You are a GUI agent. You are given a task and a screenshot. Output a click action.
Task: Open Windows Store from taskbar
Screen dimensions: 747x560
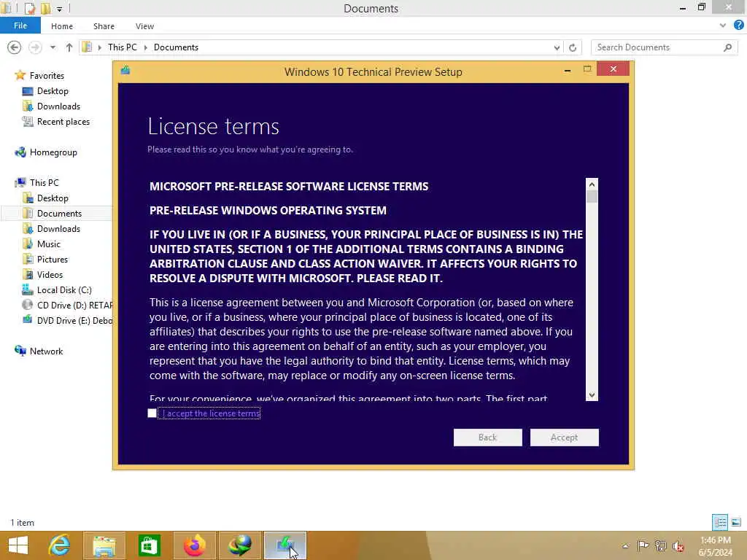[149, 545]
